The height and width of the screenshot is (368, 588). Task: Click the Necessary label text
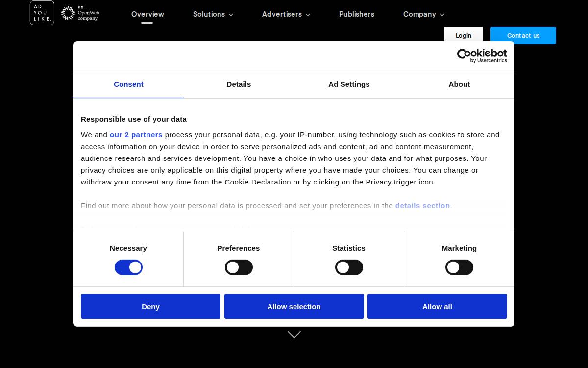pos(128,248)
